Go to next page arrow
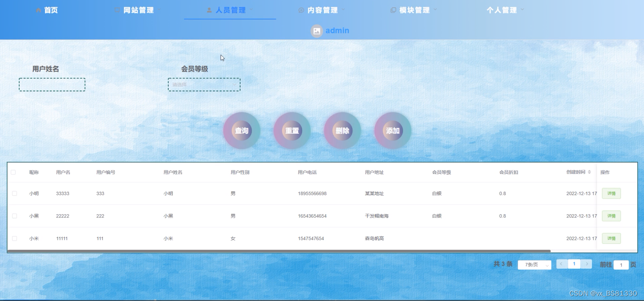 (587, 264)
